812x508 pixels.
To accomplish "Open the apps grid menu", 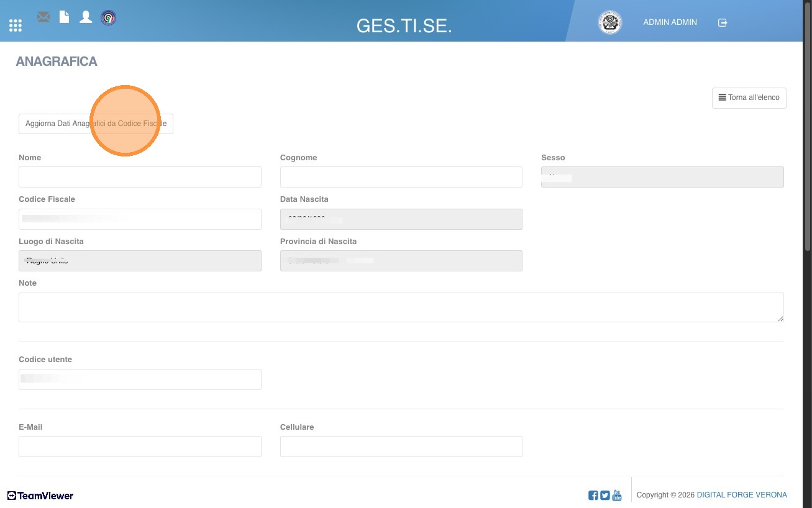I will click(x=16, y=25).
